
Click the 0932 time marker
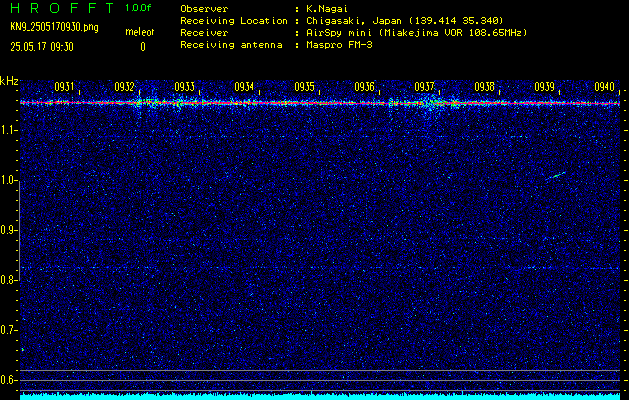coord(124,87)
